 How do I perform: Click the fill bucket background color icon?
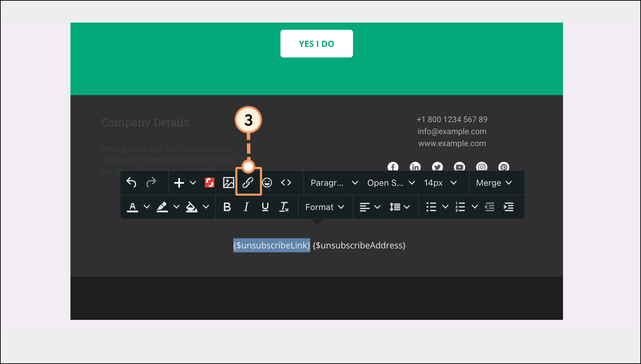click(192, 207)
